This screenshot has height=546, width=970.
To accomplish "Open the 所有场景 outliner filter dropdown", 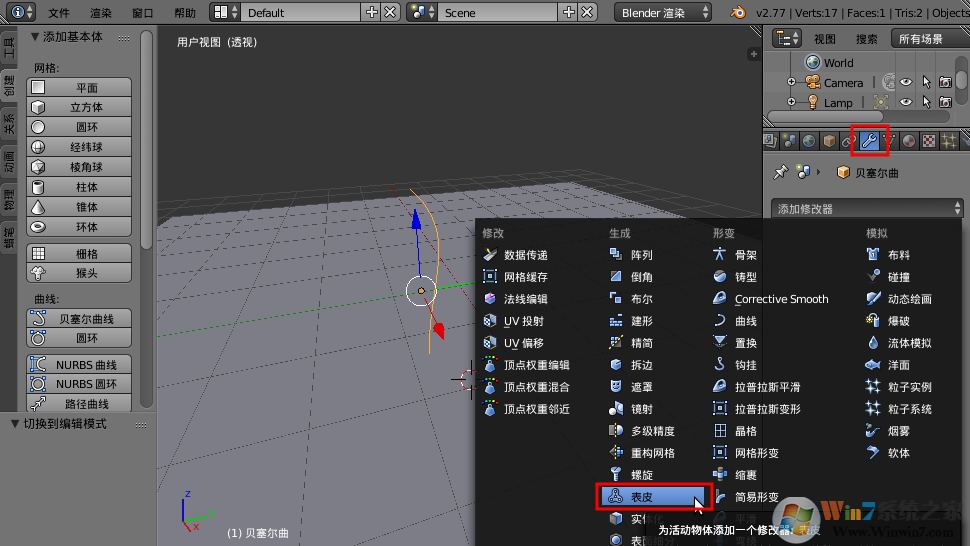I will [930, 39].
